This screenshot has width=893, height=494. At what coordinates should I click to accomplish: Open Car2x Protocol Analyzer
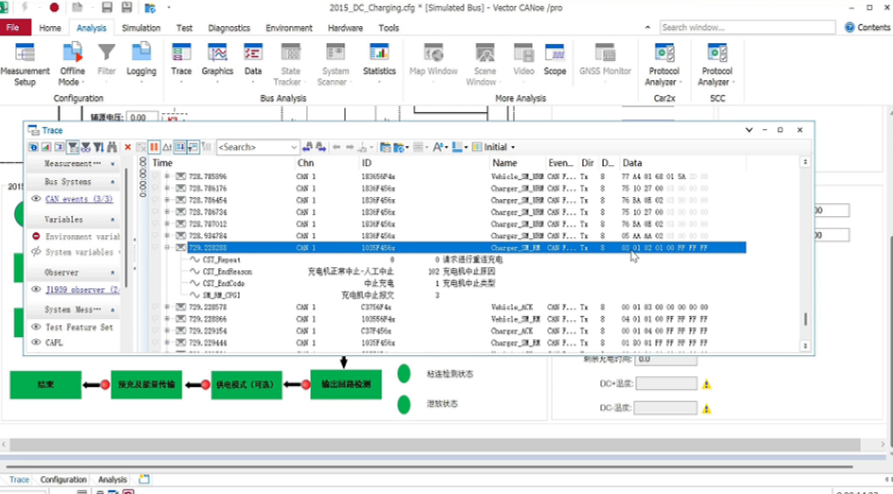pyautogui.click(x=664, y=64)
